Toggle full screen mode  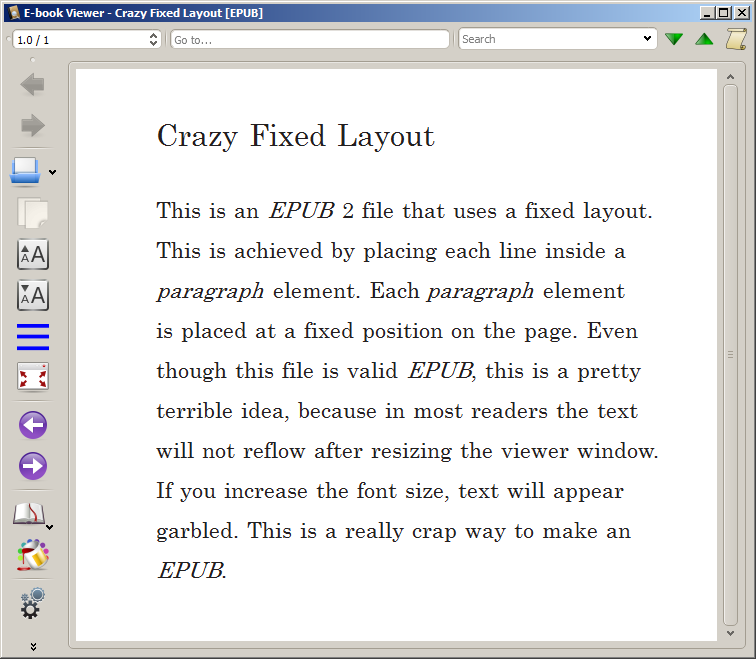[x=33, y=377]
